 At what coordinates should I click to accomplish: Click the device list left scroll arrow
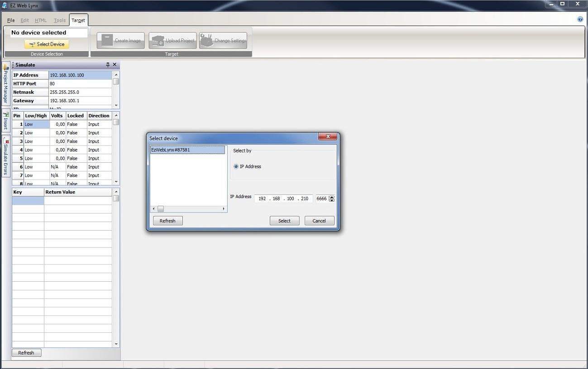pos(154,209)
